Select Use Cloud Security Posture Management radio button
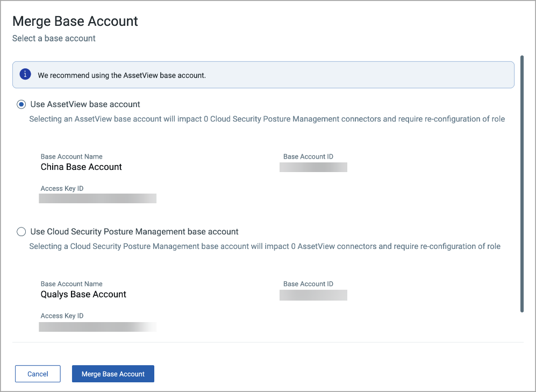Image resolution: width=536 pixels, height=392 pixels. [x=21, y=232]
